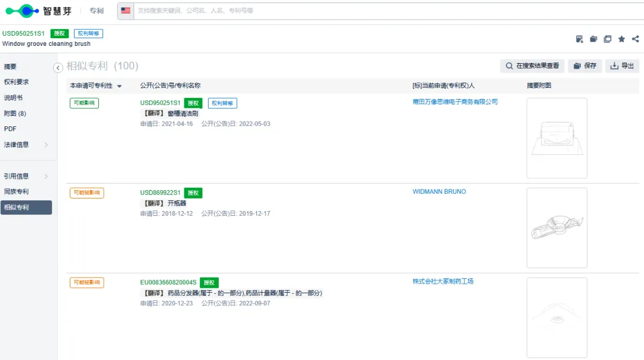
Task: Click the 授权 badge in page header
Action: (x=60, y=33)
